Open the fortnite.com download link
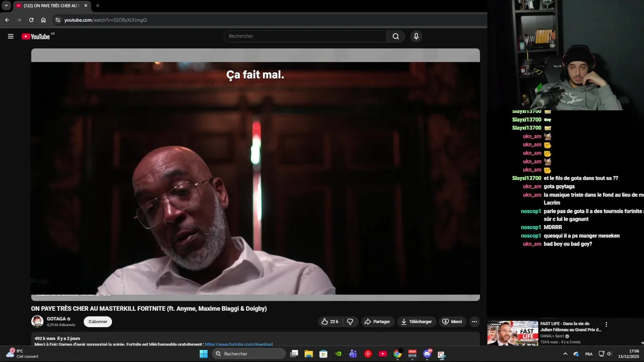Image resolution: width=644 pixels, height=362 pixels. (x=239, y=344)
